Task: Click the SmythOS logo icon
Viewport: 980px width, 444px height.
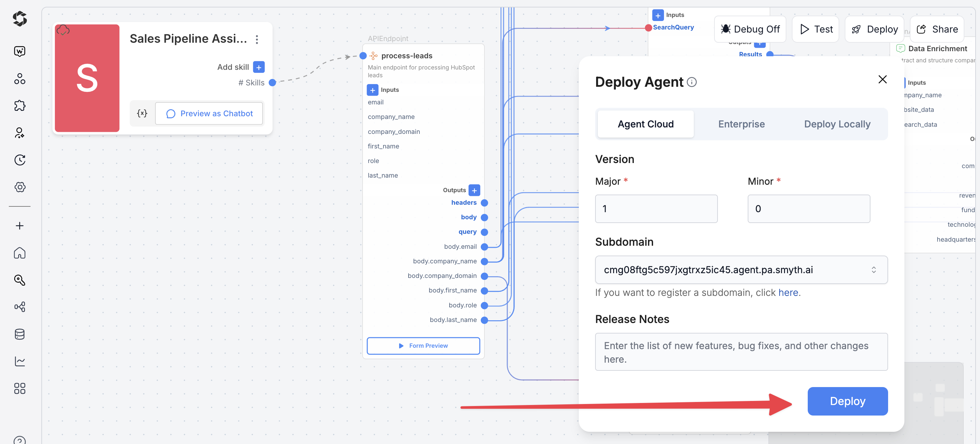Action: coord(19,19)
